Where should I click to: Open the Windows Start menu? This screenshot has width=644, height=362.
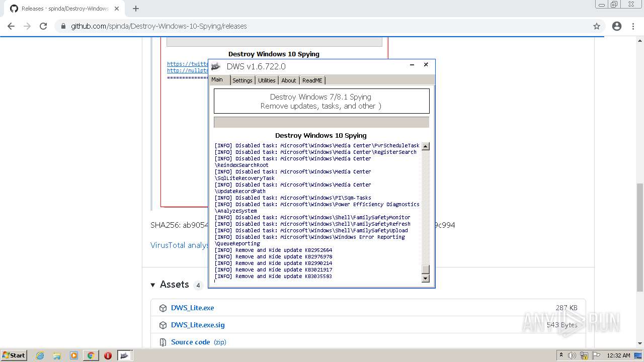click(14, 355)
